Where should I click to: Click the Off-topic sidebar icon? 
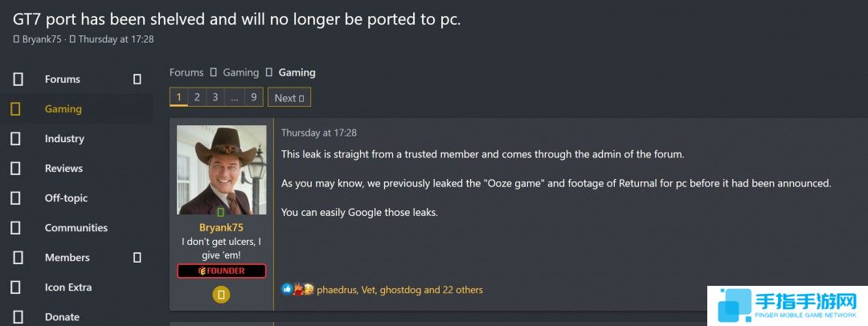point(15,198)
